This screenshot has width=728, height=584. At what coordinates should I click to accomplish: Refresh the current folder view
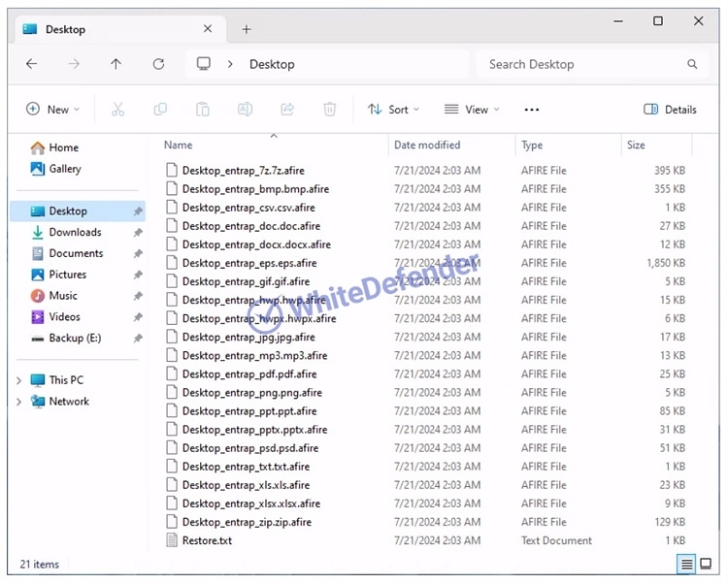(x=158, y=64)
